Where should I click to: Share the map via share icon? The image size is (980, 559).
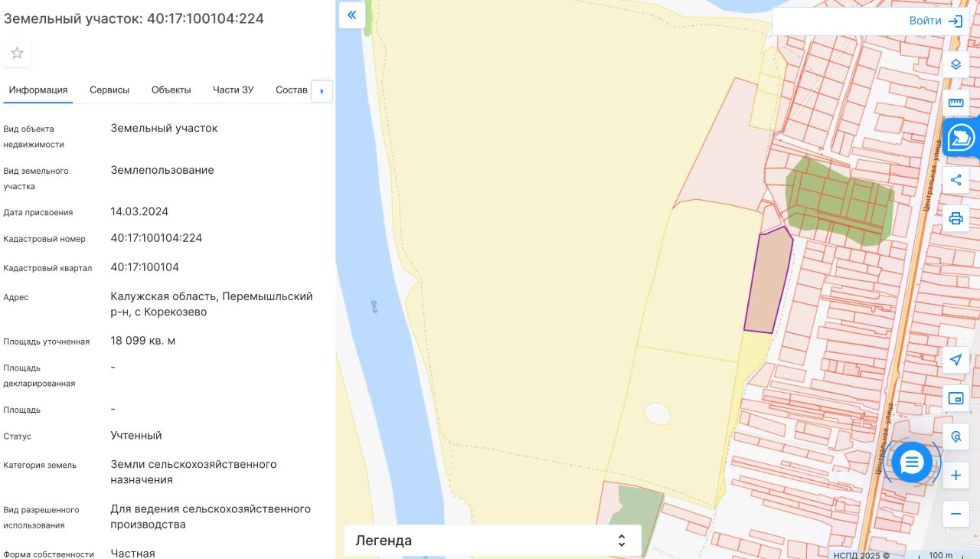click(955, 181)
